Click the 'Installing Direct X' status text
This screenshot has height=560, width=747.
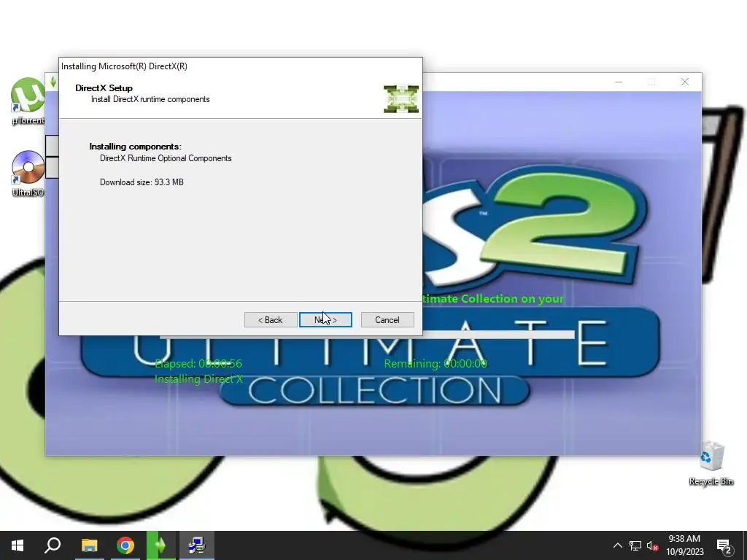[x=198, y=379]
